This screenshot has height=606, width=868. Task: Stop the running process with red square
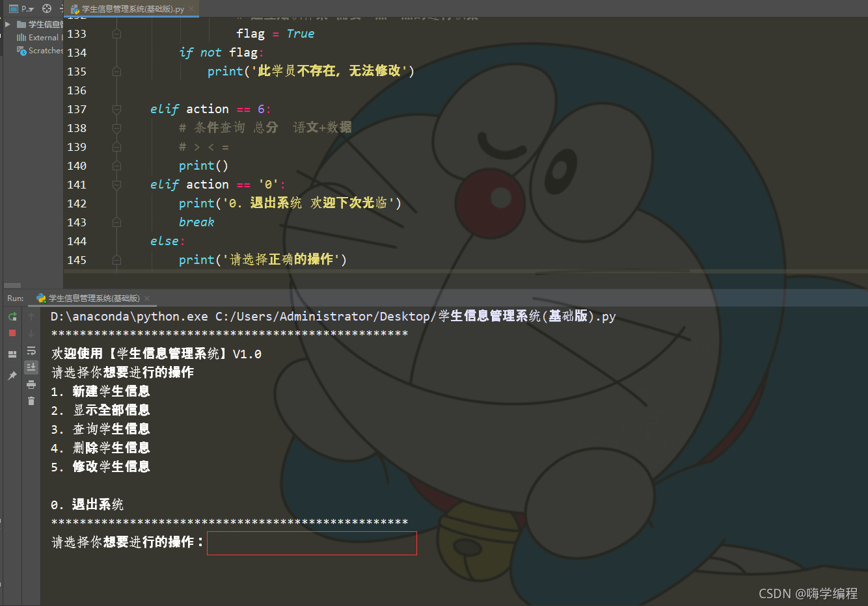coord(12,333)
